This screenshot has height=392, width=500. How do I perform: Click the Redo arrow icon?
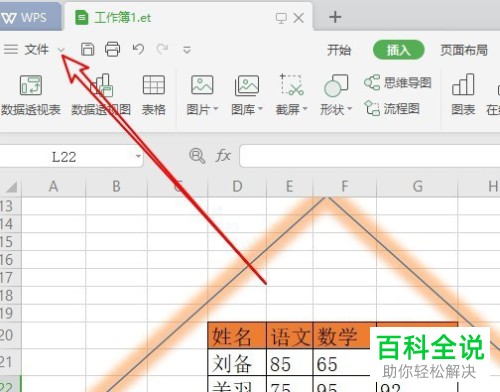(x=163, y=49)
